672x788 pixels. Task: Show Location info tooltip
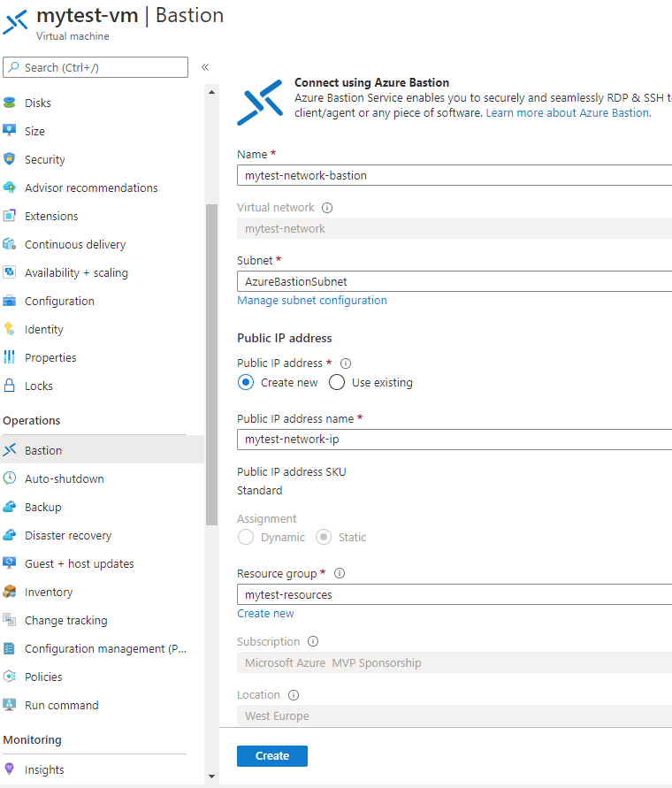pyautogui.click(x=294, y=695)
